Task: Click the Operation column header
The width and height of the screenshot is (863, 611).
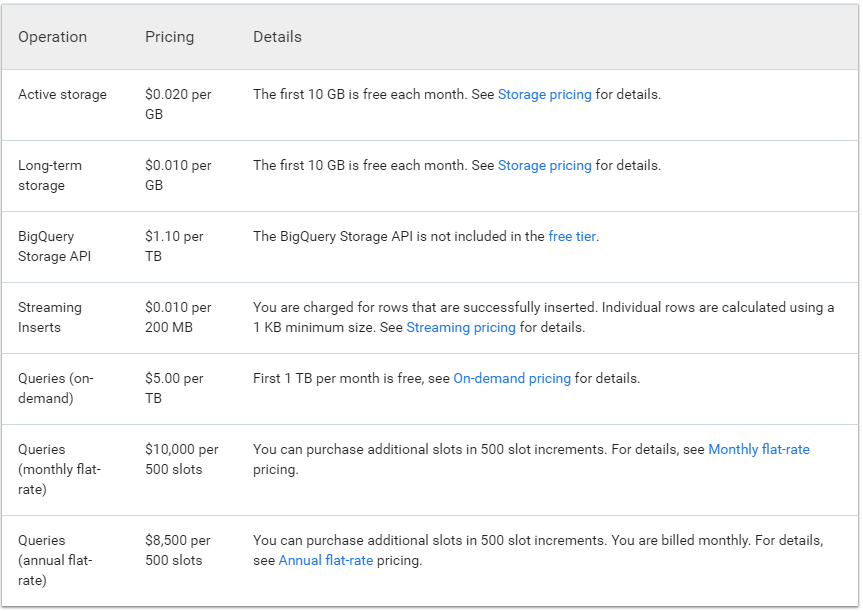Action: [52, 37]
